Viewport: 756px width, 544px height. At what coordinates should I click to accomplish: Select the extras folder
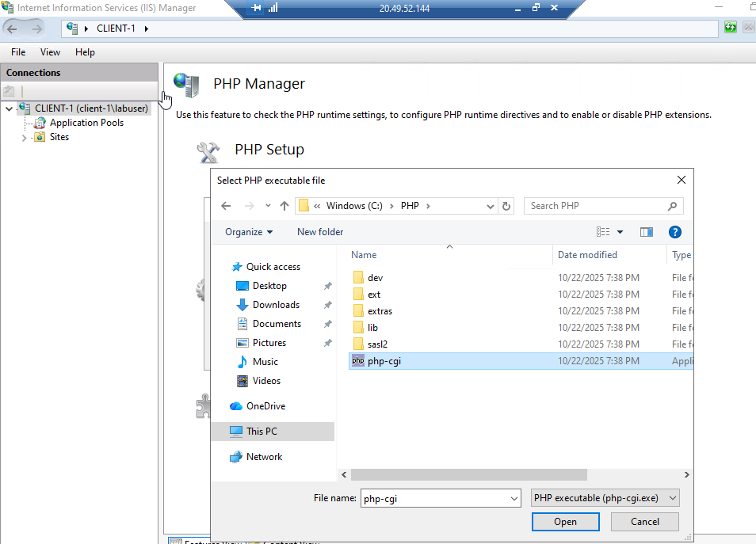tap(380, 311)
